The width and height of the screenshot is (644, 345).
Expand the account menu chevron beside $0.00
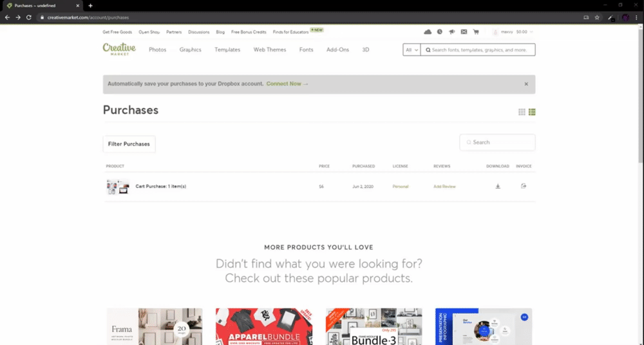531,32
